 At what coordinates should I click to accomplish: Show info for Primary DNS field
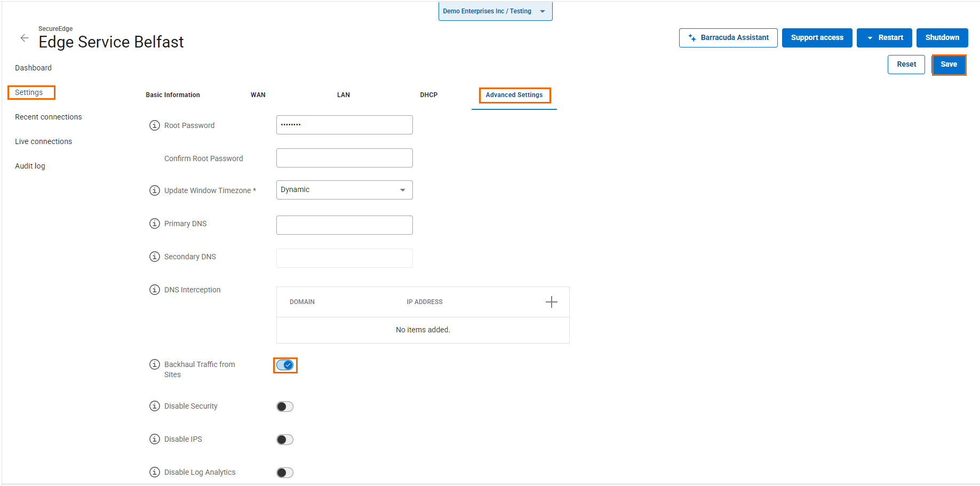tap(155, 224)
